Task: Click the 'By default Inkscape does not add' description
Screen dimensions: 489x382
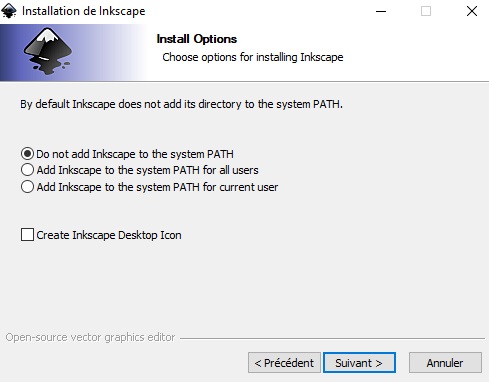Action: 181,104
